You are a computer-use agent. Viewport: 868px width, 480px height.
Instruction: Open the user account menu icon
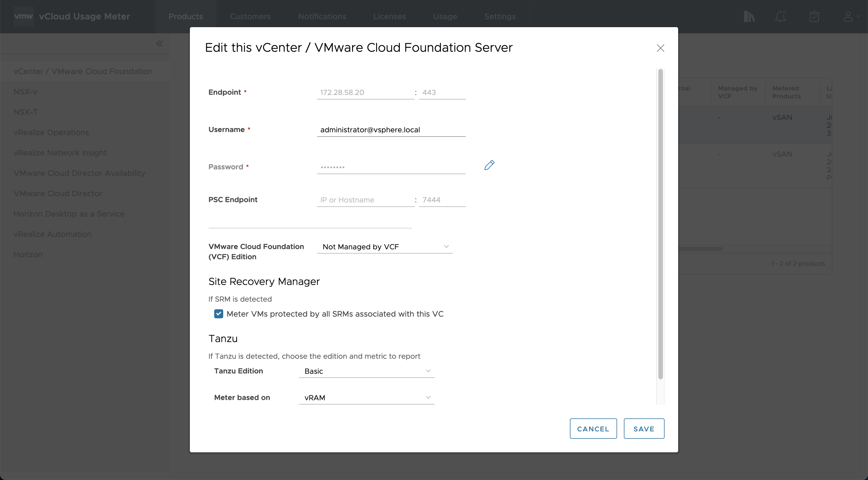[849, 16]
